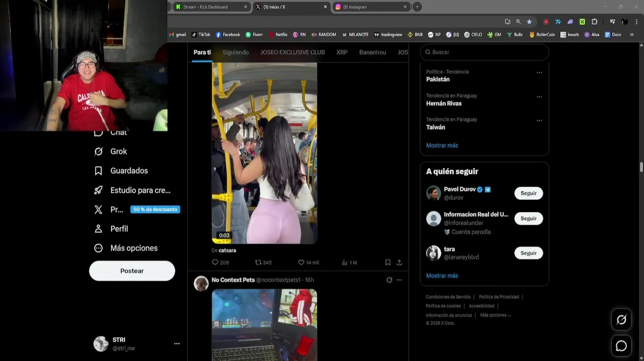Open more options for the Pakistán trend
Image resolution: width=644 pixels, height=361 pixels.
tap(539, 73)
